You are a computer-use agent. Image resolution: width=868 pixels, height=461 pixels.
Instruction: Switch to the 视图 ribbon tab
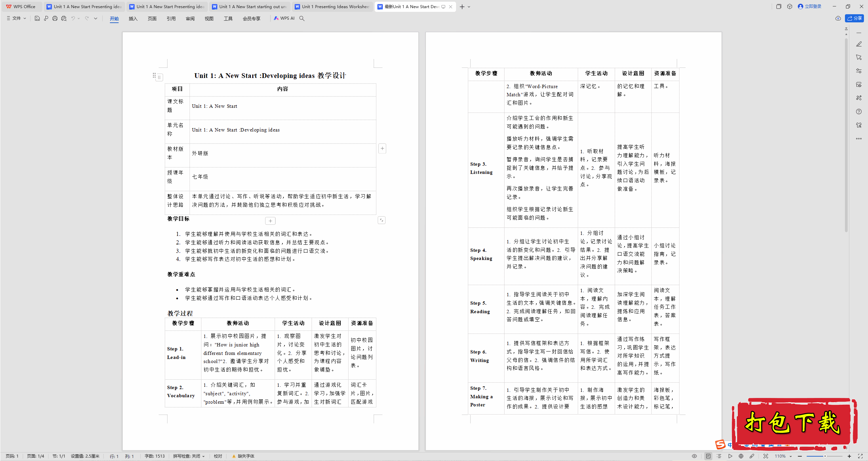point(209,19)
